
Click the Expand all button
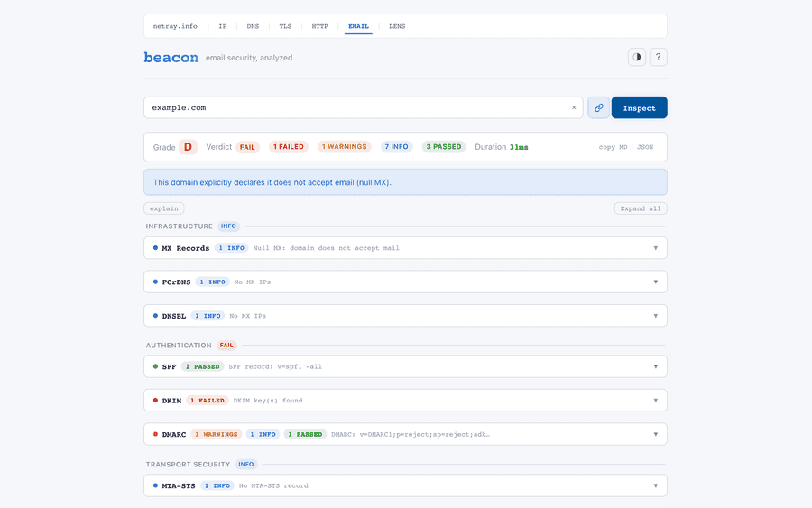point(641,208)
